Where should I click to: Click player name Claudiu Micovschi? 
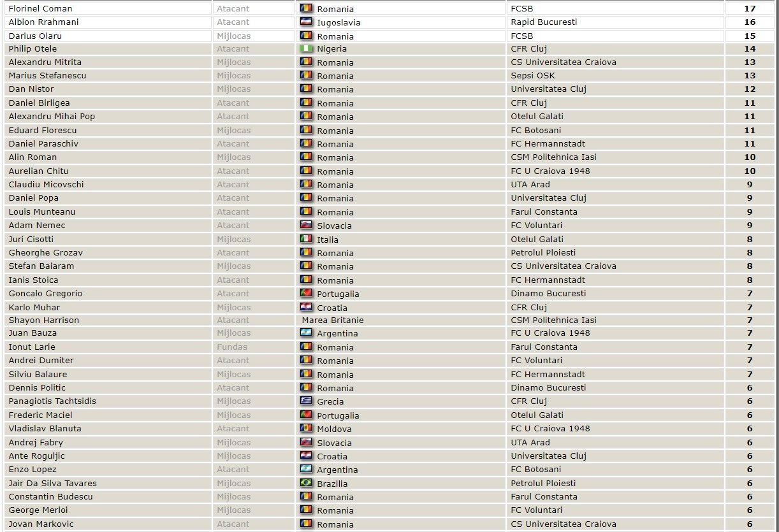[x=46, y=184]
